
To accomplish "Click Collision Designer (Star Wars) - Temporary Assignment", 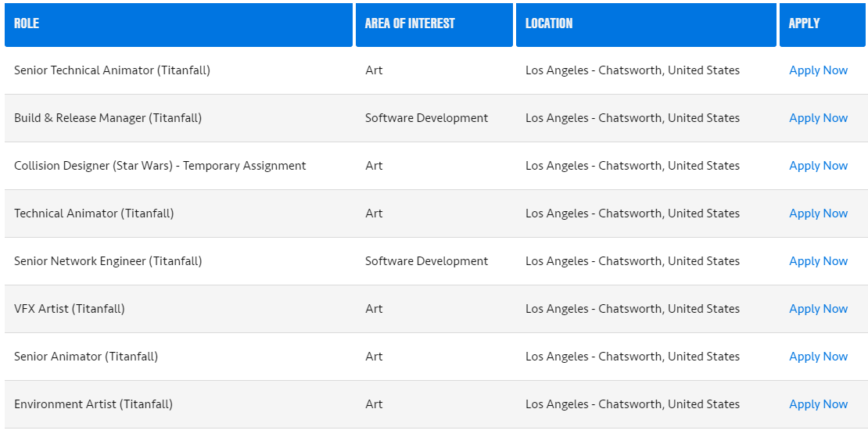I will (160, 166).
